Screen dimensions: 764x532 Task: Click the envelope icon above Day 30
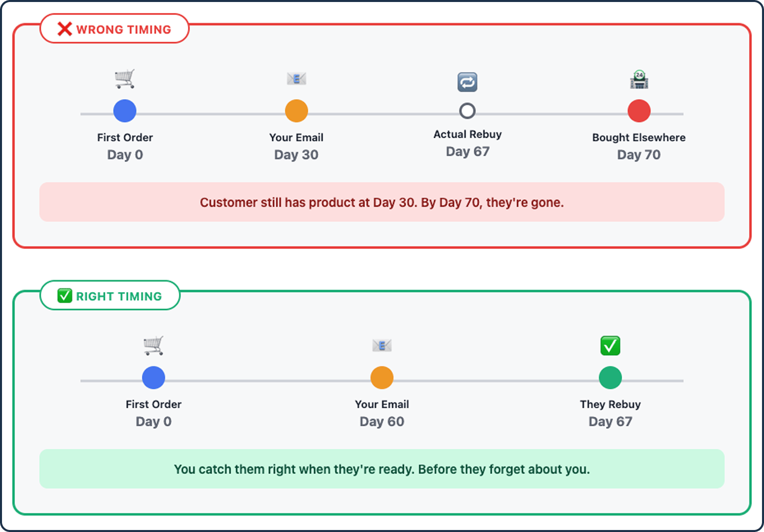point(296,79)
